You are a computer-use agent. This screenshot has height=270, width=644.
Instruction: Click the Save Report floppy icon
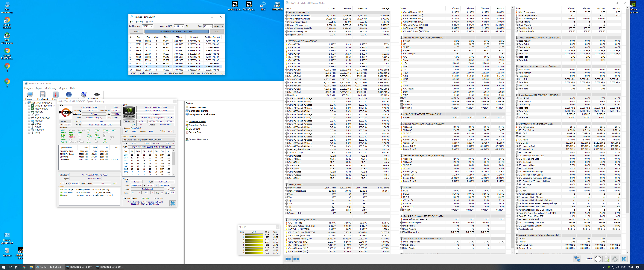click(42, 95)
